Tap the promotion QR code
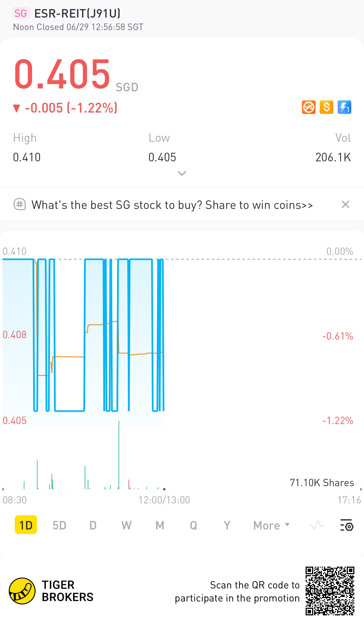 coord(330,591)
